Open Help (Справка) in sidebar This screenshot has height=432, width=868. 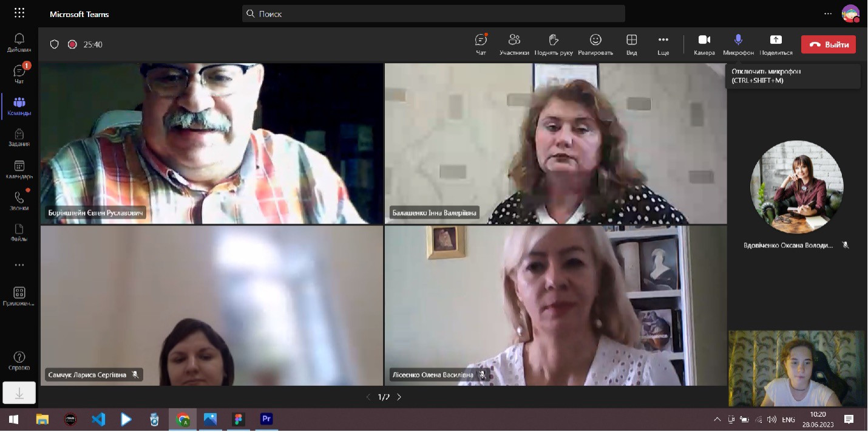click(x=19, y=361)
